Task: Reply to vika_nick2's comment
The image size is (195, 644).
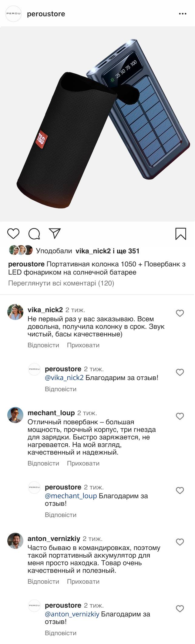Action: click(43, 345)
